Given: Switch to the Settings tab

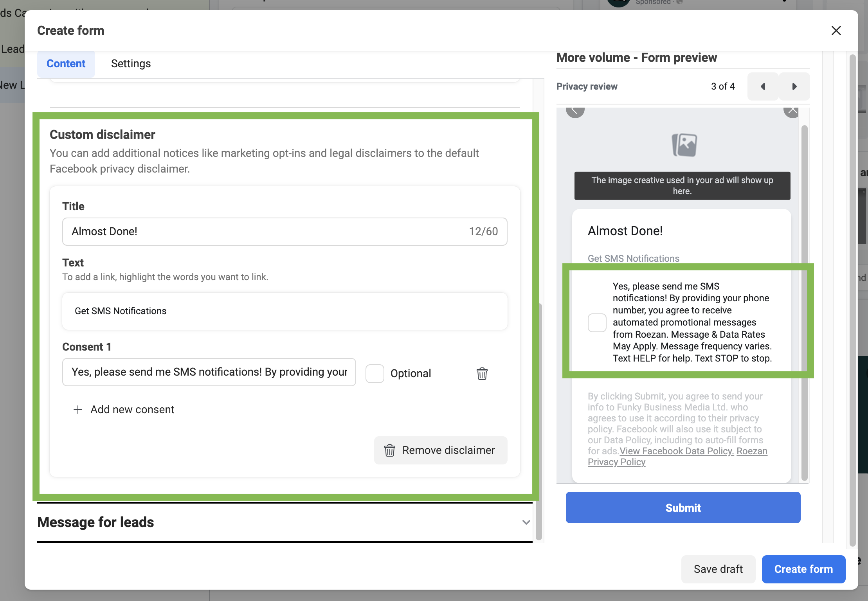Looking at the screenshot, I should pos(131,63).
